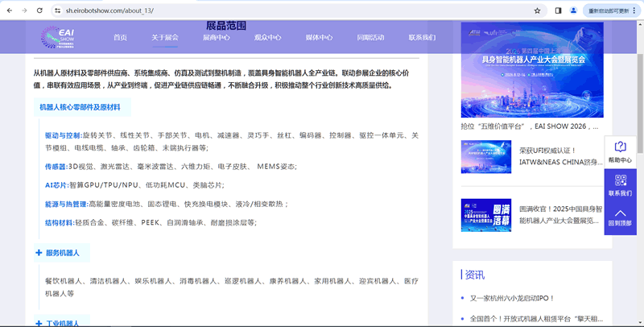
Task: Open the browser side panel icon
Action: click(x=559, y=10)
